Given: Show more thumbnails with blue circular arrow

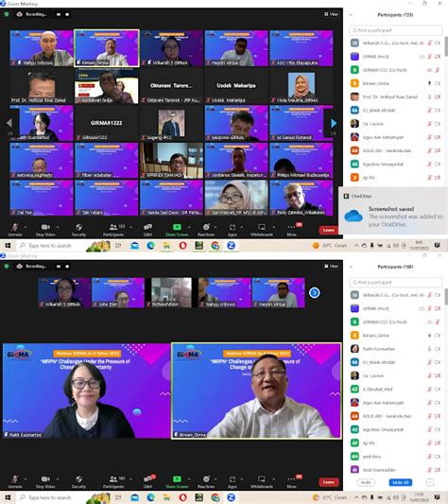Looking at the screenshot, I should pos(315,292).
